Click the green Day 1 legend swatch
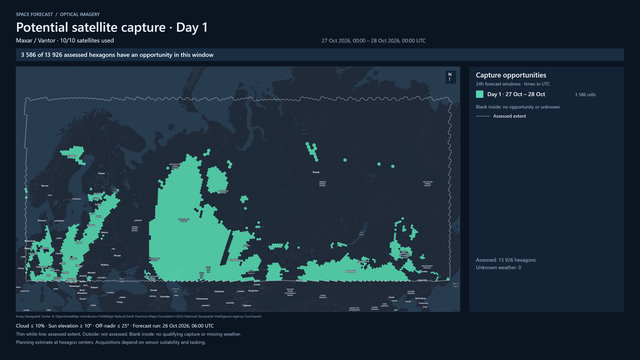This screenshot has width=640, height=360. 480,94
